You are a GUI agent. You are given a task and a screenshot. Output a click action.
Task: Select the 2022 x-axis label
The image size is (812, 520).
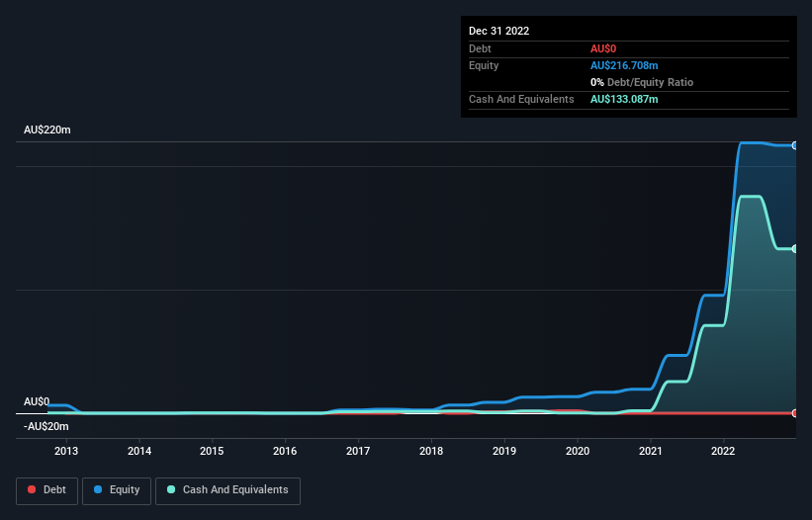coord(723,451)
